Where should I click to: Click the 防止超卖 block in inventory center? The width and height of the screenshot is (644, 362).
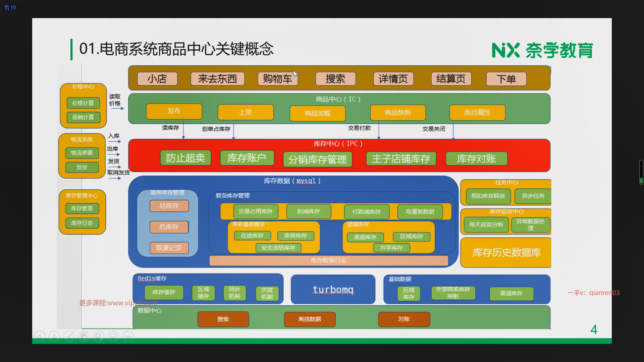click(185, 158)
